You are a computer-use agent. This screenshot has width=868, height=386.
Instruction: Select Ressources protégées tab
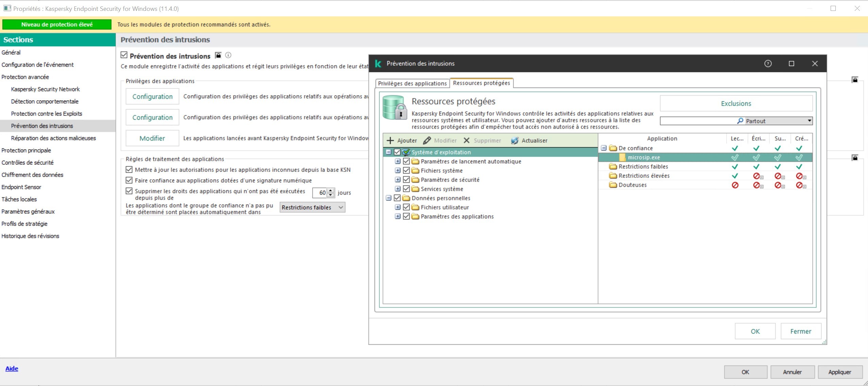click(481, 83)
